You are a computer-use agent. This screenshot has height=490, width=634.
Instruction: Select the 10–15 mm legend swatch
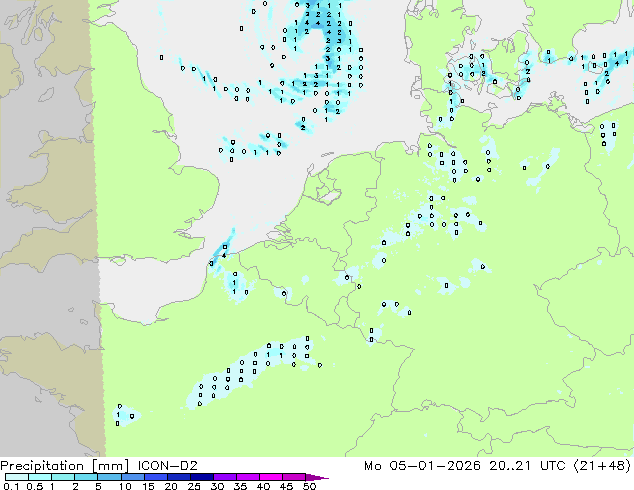pos(132,477)
